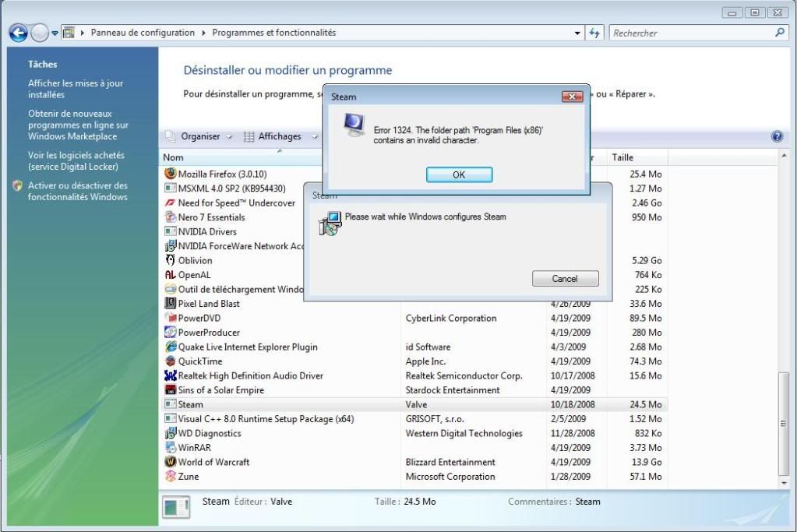Click the Steam icon in the program list
Screen dimensions: 797x532
171,404
